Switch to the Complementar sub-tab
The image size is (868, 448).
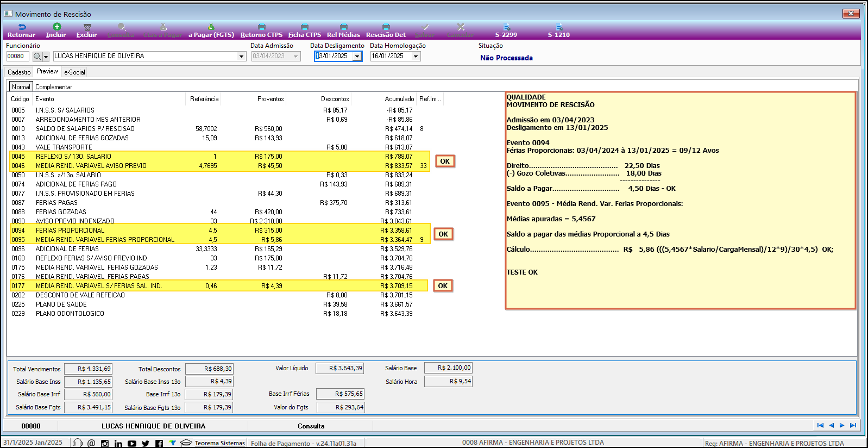53,87
